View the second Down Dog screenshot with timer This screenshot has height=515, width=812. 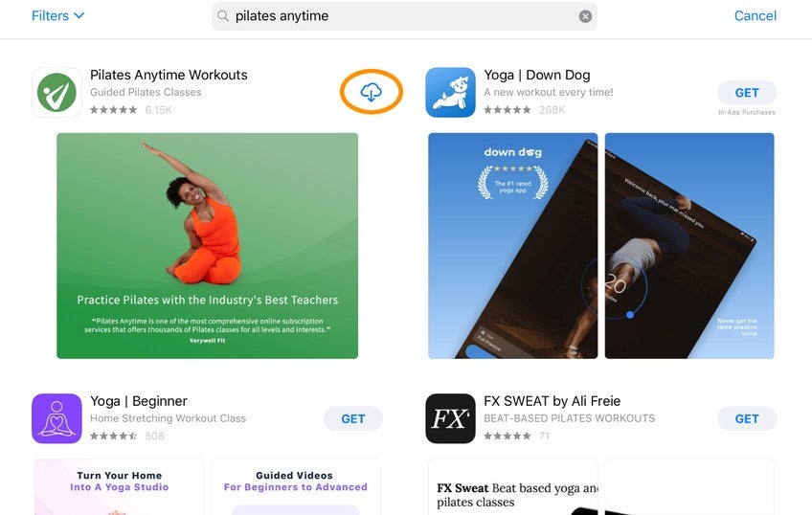pos(688,245)
